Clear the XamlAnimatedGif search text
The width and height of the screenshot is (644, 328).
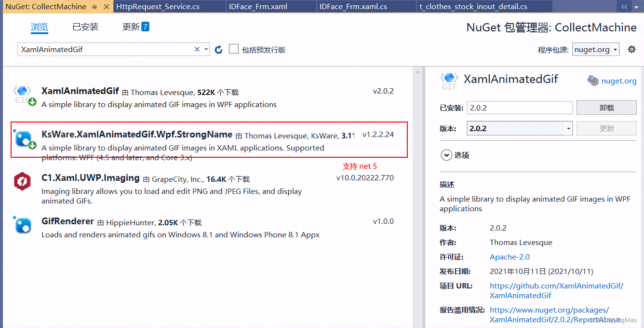(x=197, y=49)
